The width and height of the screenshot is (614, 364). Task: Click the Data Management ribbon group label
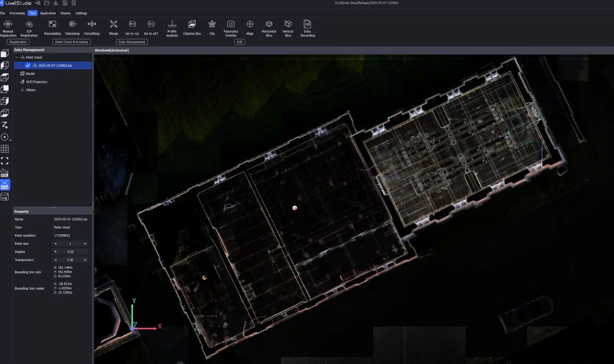(x=132, y=42)
